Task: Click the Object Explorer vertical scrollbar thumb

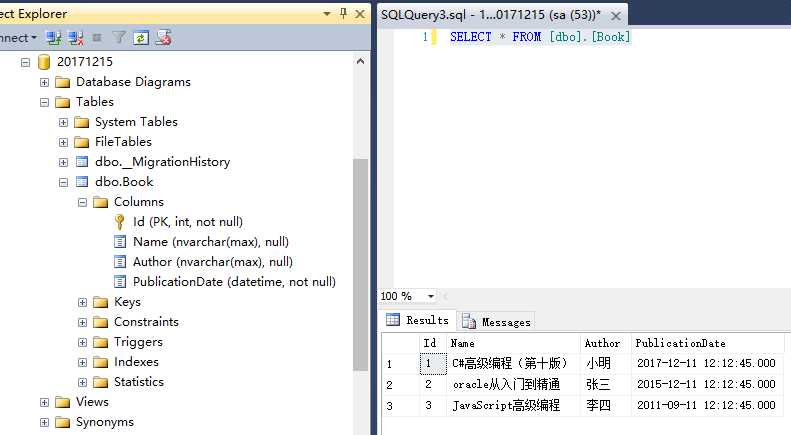Action: (x=360, y=265)
